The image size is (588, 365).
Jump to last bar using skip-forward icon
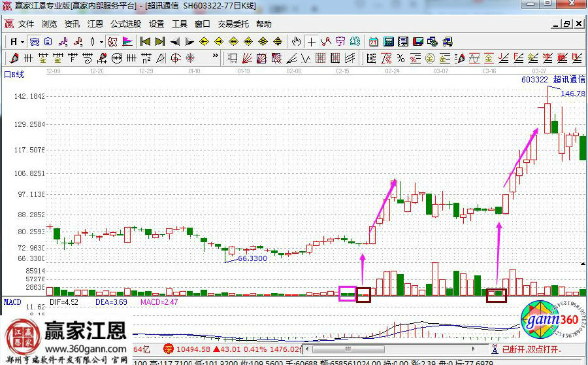pyautogui.click(x=159, y=41)
